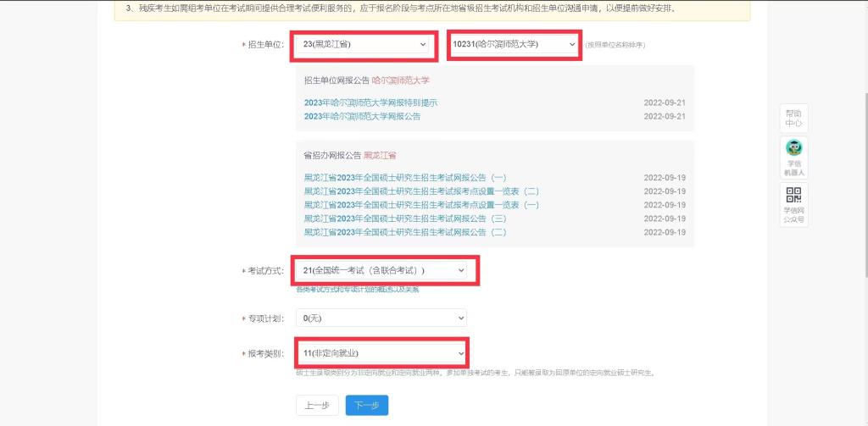
Task: Open 报考点设置一览表（一） link
Action: pyautogui.click(x=421, y=205)
